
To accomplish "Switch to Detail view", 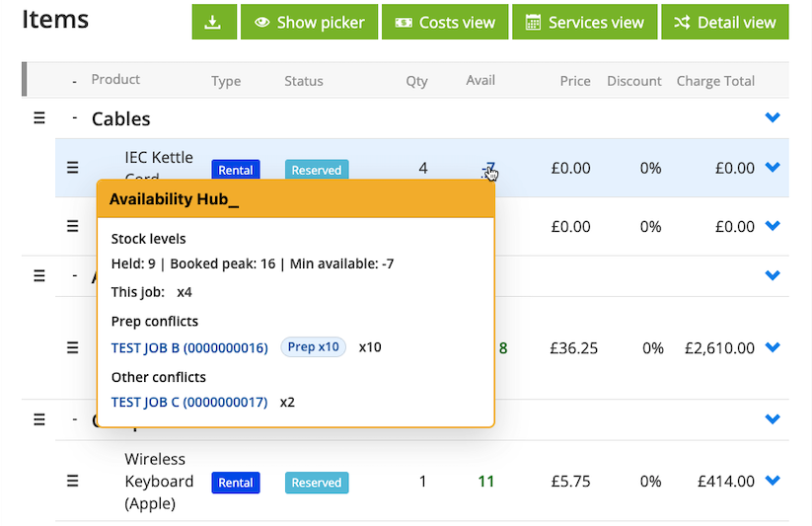I will click(725, 22).
